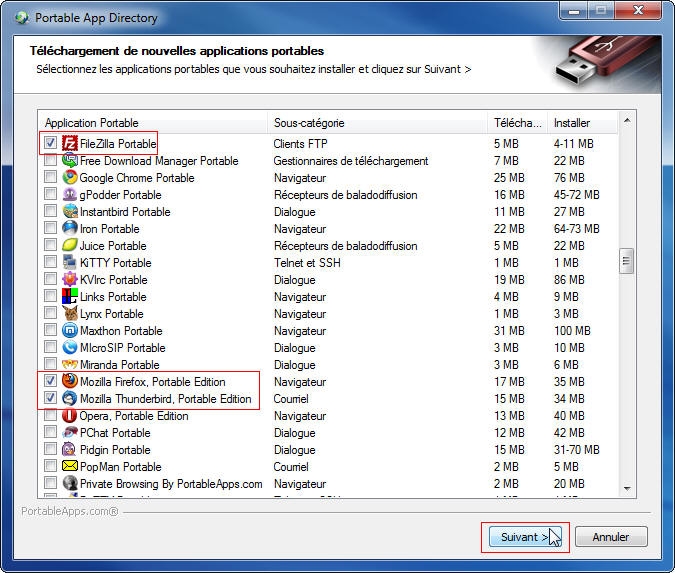Click the Iron Portable globe icon

click(69, 229)
